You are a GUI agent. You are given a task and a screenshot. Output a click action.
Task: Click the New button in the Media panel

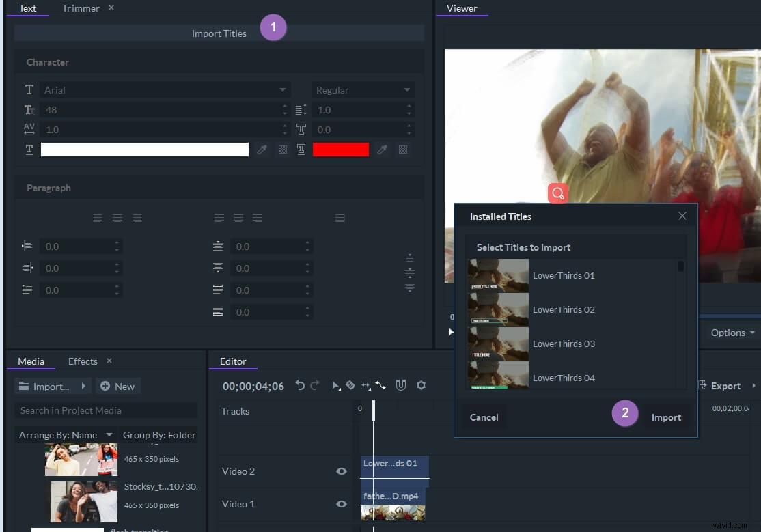pos(117,386)
